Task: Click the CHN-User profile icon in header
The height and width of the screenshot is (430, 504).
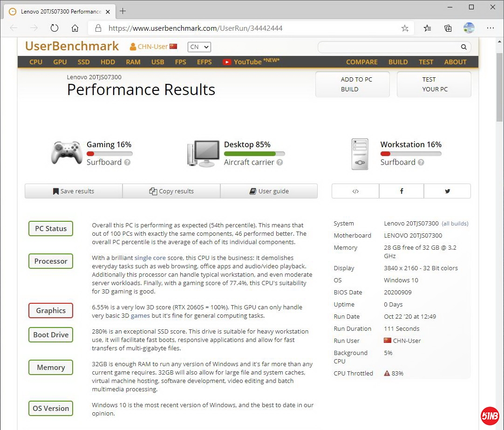Action: point(132,47)
